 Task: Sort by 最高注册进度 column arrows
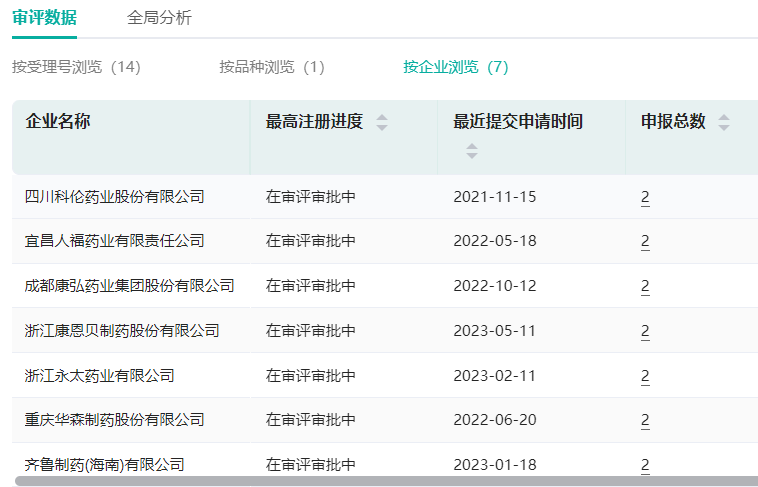(382, 122)
